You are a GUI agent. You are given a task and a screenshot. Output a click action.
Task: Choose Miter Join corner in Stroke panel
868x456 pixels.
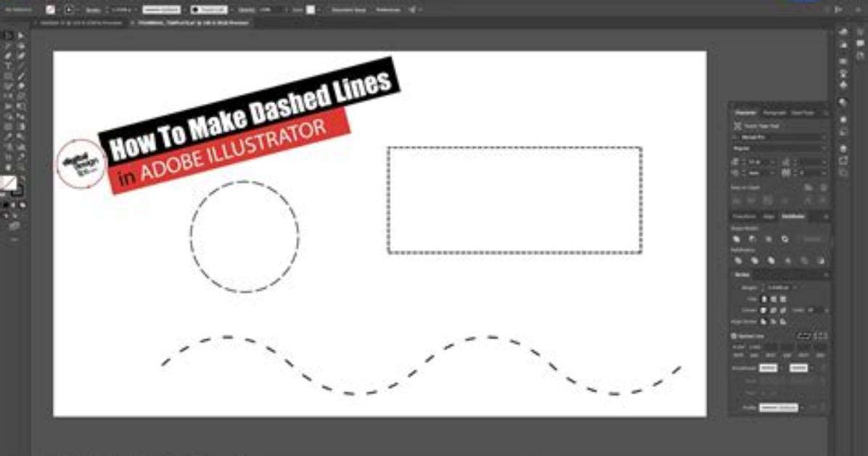[x=764, y=310]
